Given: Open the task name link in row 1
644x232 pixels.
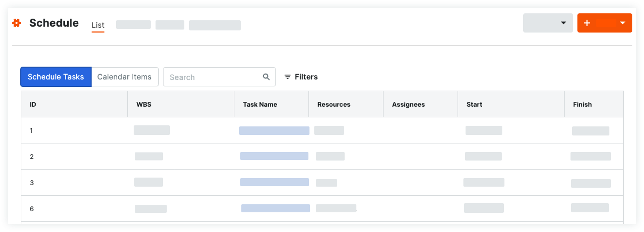Looking at the screenshot, I should [x=274, y=131].
